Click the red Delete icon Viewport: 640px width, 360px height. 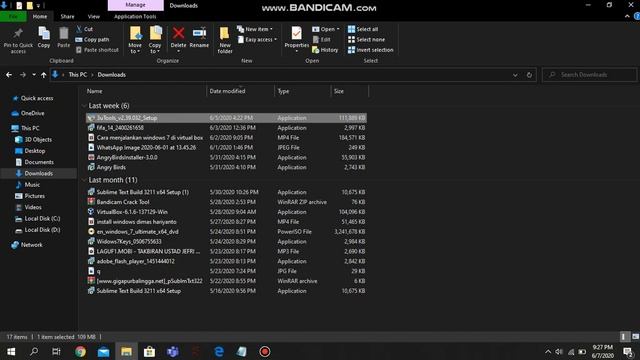pos(178,33)
